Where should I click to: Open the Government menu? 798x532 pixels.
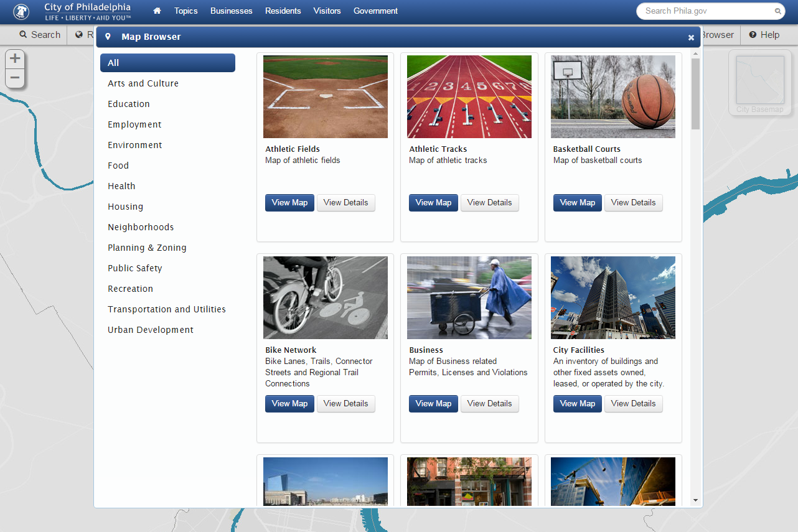[375, 11]
